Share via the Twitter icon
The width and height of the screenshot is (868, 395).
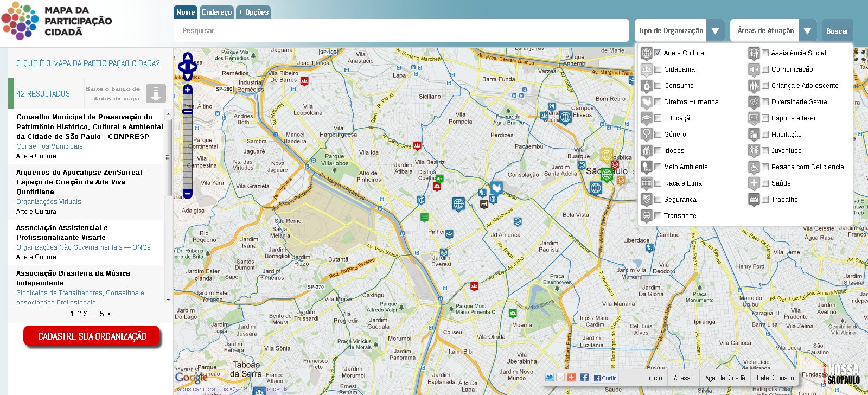[x=550, y=378]
